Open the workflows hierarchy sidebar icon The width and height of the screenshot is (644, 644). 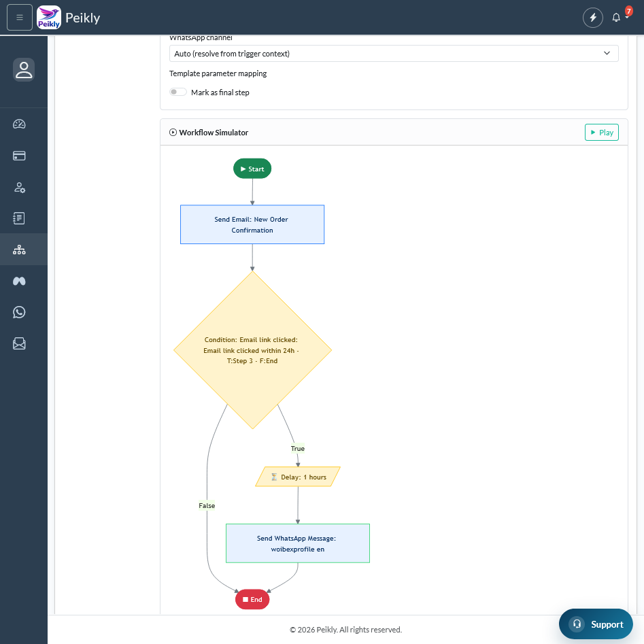[19, 250]
